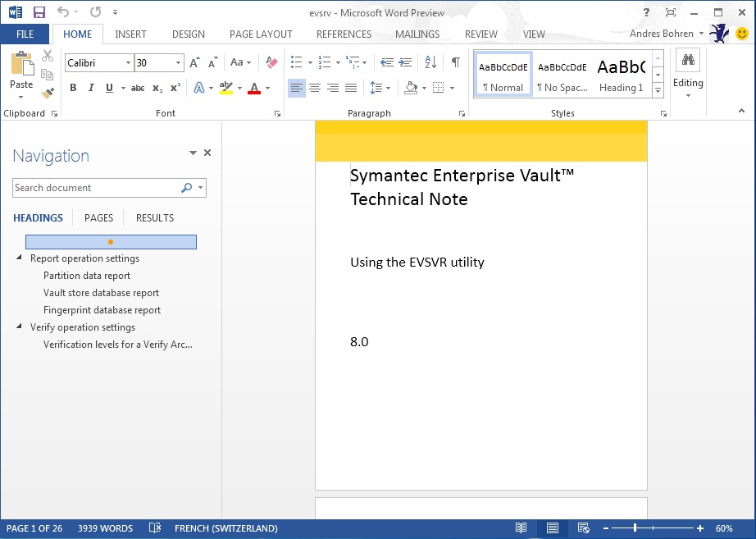This screenshot has height=539, width=756.
Task: Open the Change Case dropdown
Action: pos(240,62)
